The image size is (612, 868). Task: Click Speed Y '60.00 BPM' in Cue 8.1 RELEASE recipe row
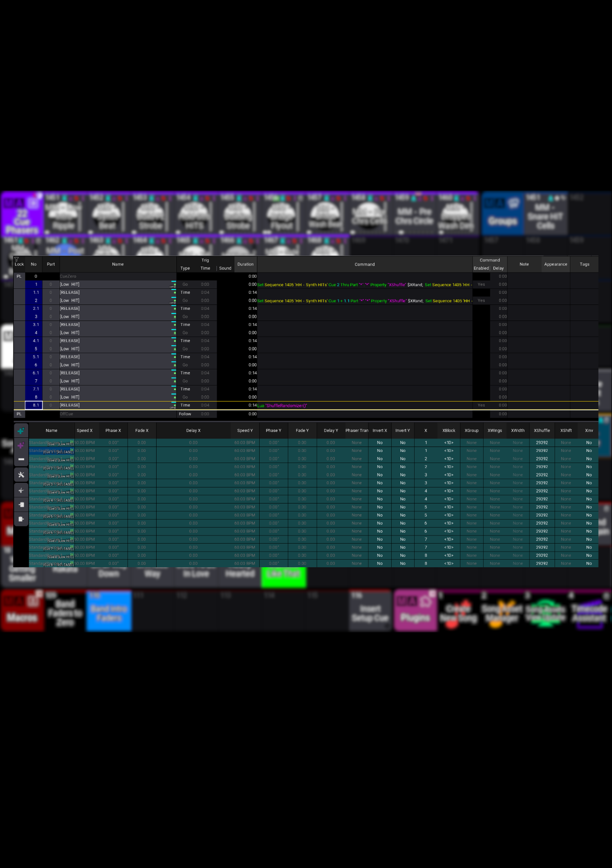pyautogui.click(x=245, y=563)
